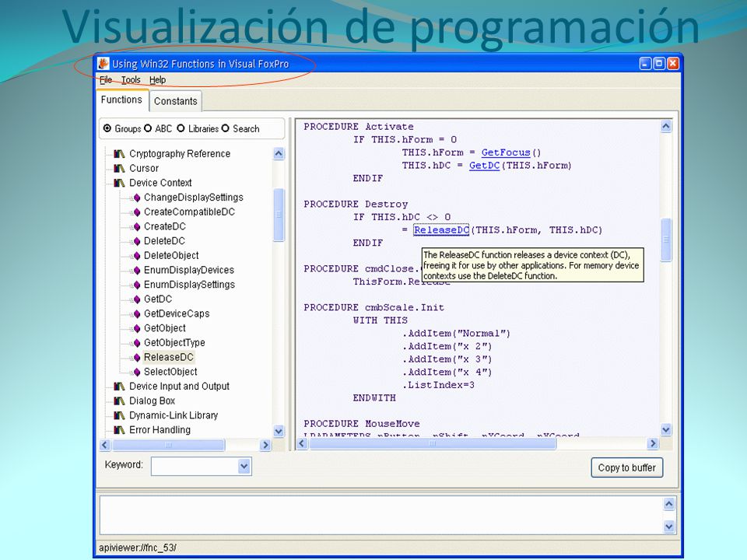Minimize the Win32 Functions window
The width and height of the screenshot is (747, 560).
[x=645, y=63]
